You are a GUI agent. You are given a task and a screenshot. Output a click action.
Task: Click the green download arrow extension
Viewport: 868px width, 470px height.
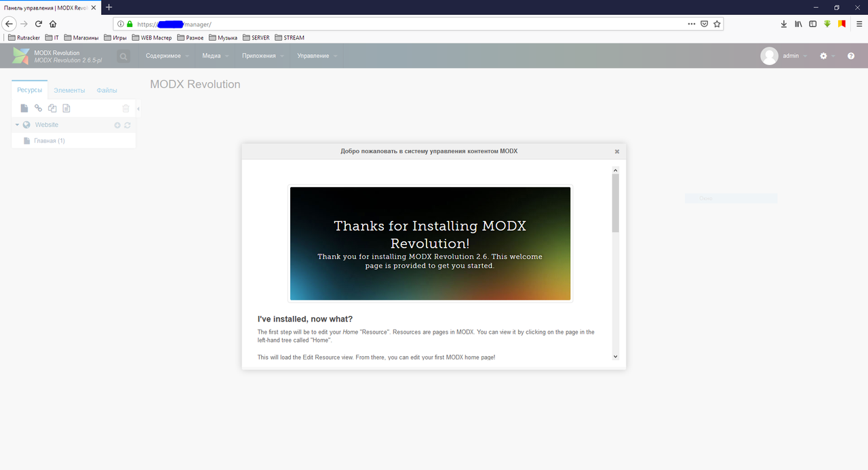tap(827, 24)
